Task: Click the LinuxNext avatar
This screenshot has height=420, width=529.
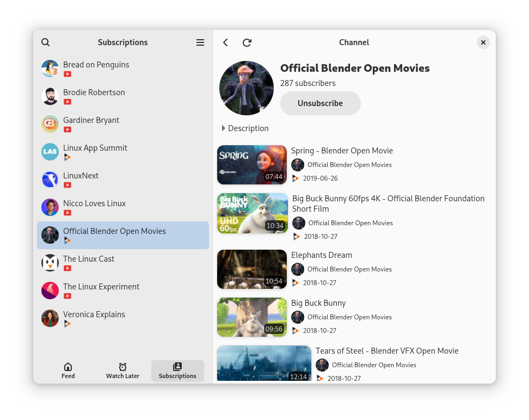Action: tap(50, 180)
